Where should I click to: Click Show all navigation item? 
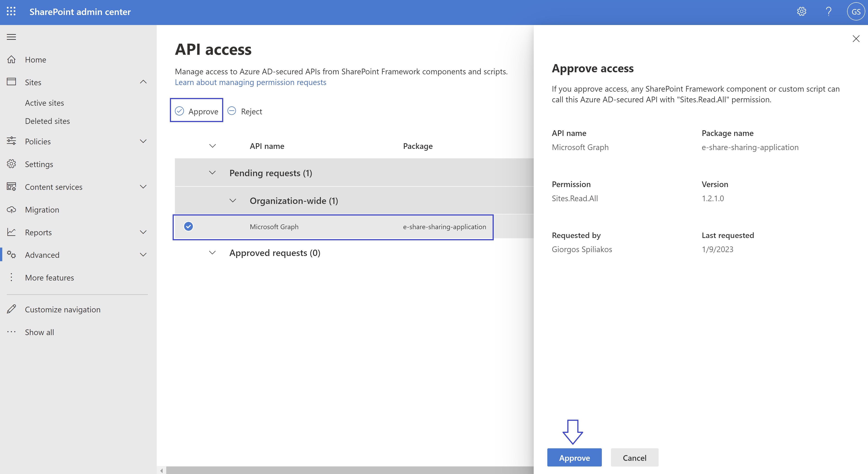coord(40,332)
